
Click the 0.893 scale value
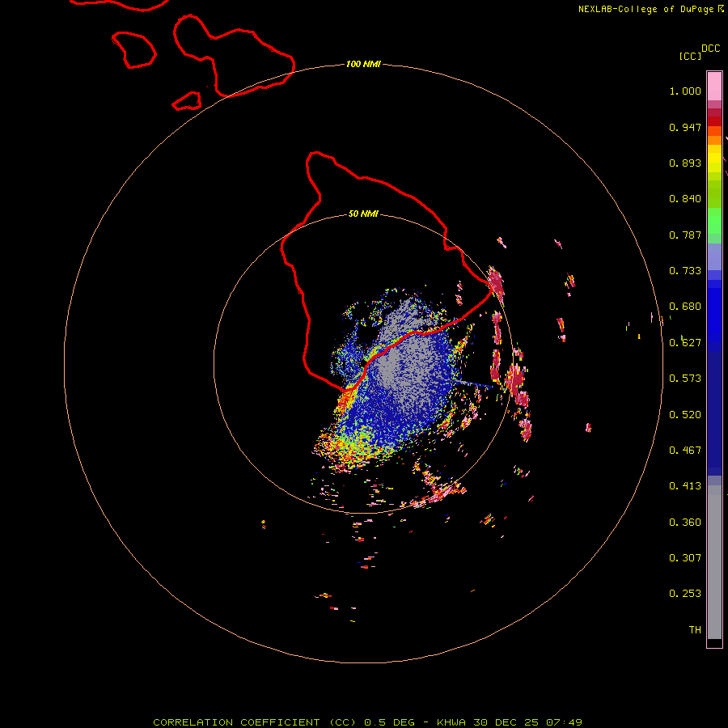click(x=685, y=163)
